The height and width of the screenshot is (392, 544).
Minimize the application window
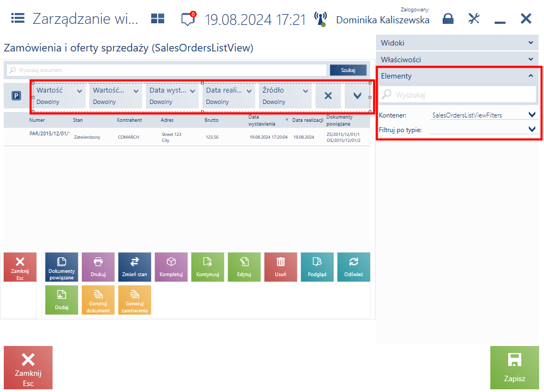click(500, 22)
